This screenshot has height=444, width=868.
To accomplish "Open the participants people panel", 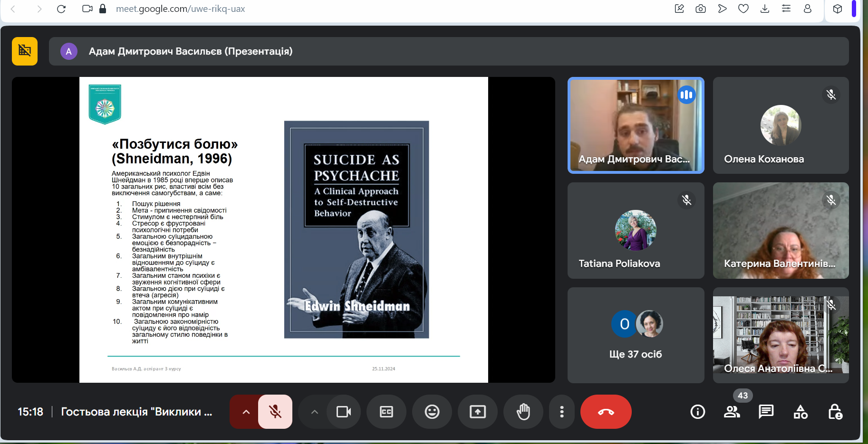I will click(x=732, y=412).
